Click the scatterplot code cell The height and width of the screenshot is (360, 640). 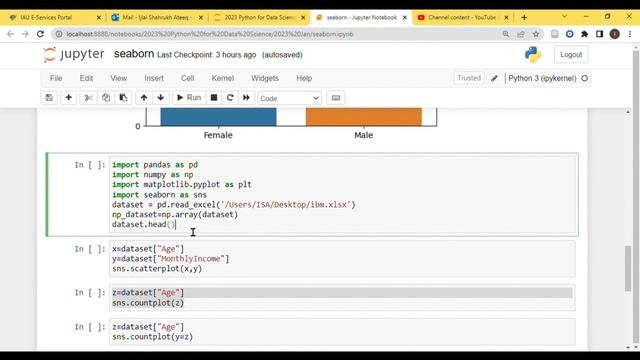point(342,259)
